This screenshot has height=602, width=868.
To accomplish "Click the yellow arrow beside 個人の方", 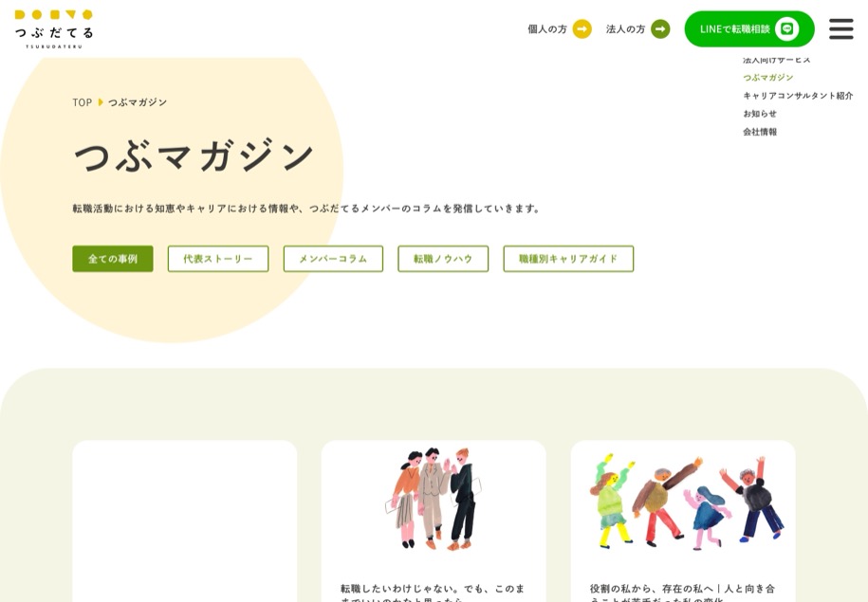I will pos(582,28).
